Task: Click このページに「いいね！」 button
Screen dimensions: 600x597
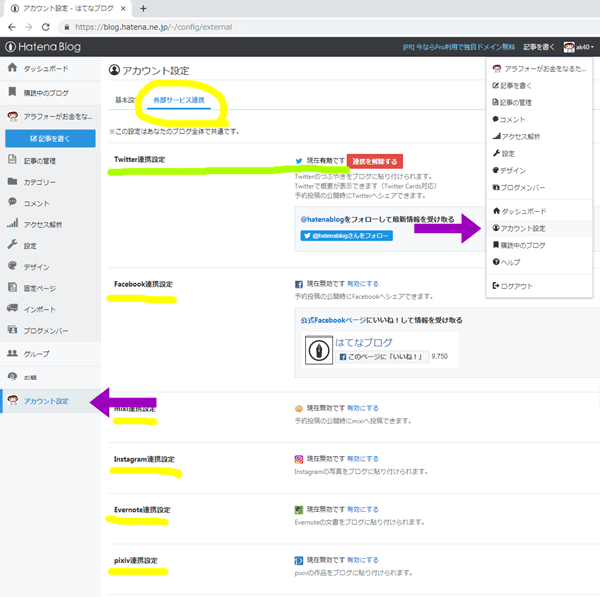Action: (x=382, y=357)
